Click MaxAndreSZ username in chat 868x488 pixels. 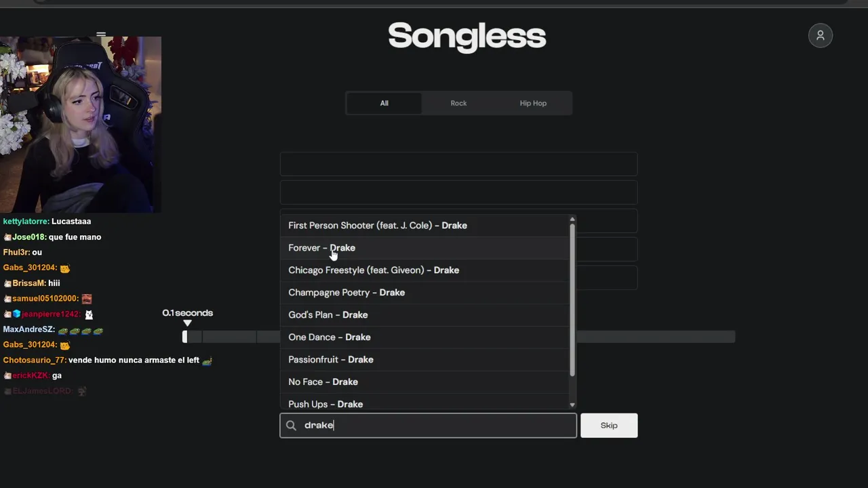[28, 329]
